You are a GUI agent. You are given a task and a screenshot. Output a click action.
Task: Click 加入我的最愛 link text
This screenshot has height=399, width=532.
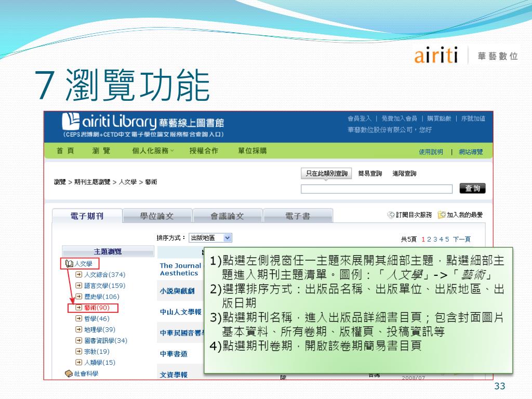point(464,215)
